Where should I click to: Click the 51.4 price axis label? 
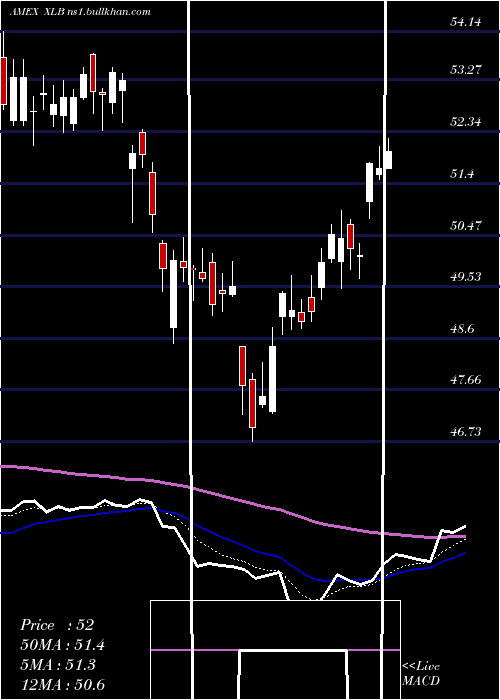click(x=462, y=173)
